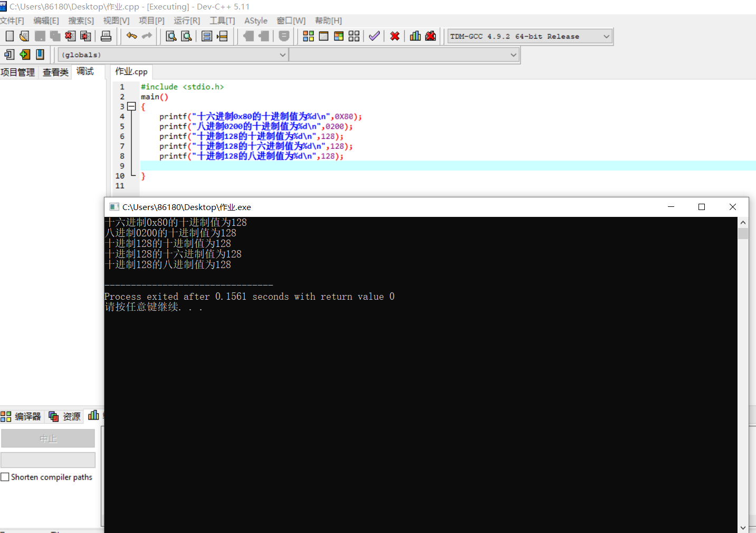The height and width of the screenshot is (533, 756).
Task: Open the Find dialog from the toolbar
Action: click(x=171, y=36)
